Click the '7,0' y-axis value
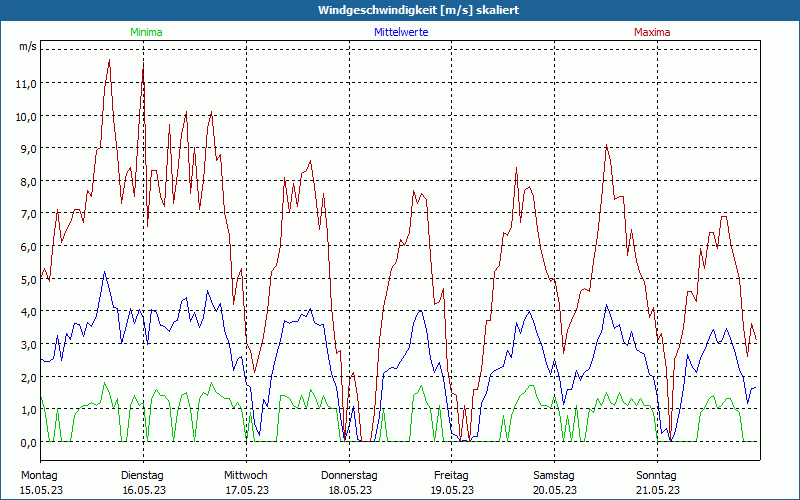Viewport: 800px width, 500px height. (29, 214)
